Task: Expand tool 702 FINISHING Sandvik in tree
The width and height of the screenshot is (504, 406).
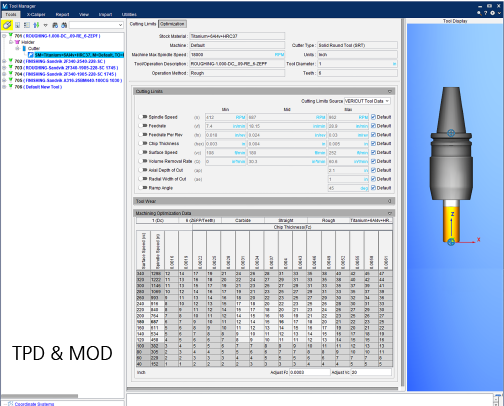Action: [4, 61]
